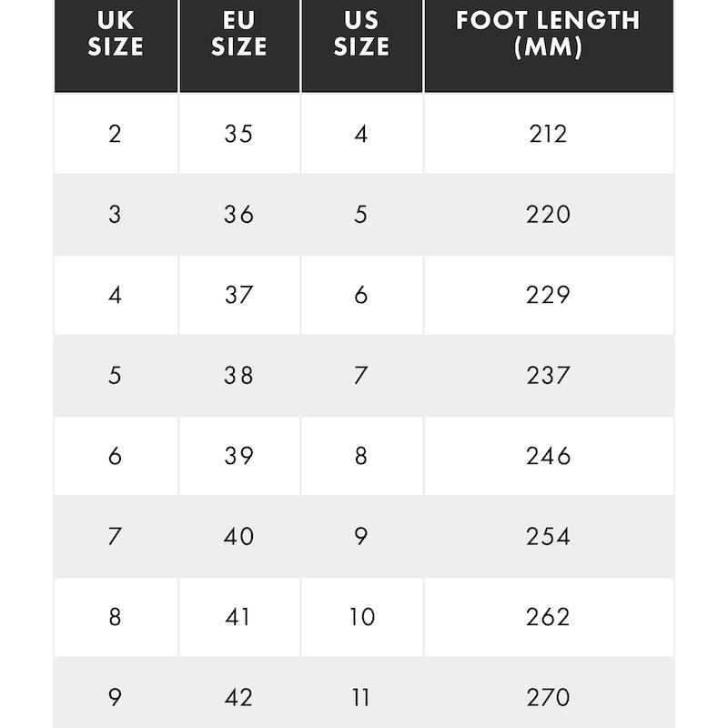Select EU size 35 cell

pos(239,133)
